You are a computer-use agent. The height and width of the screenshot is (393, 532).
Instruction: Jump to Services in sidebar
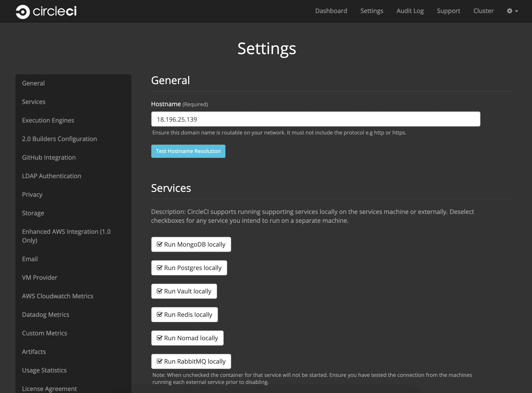click(34, 102)
